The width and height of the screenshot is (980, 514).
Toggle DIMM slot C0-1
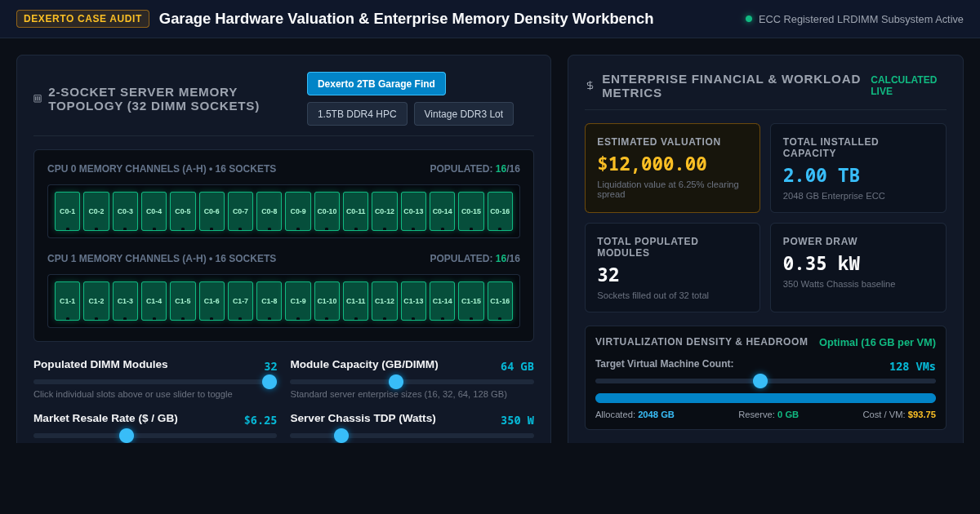coord(68,211)
